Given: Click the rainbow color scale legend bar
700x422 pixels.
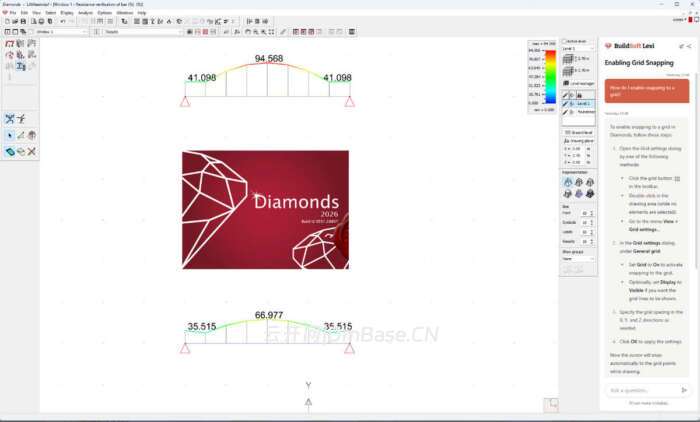Looking at the screenshot, I should (x=550, y=77).
